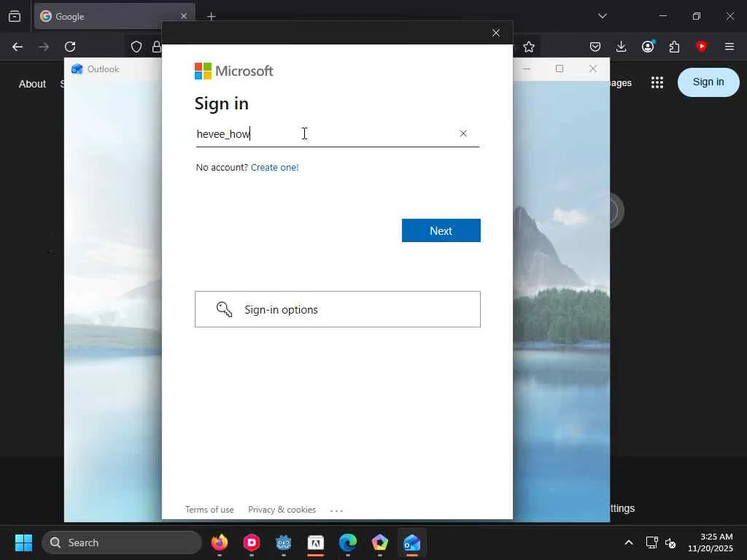Viewport: 747px width, 560px height.
Task: Open the Google apps grid icon
Action: coord(657,82)
